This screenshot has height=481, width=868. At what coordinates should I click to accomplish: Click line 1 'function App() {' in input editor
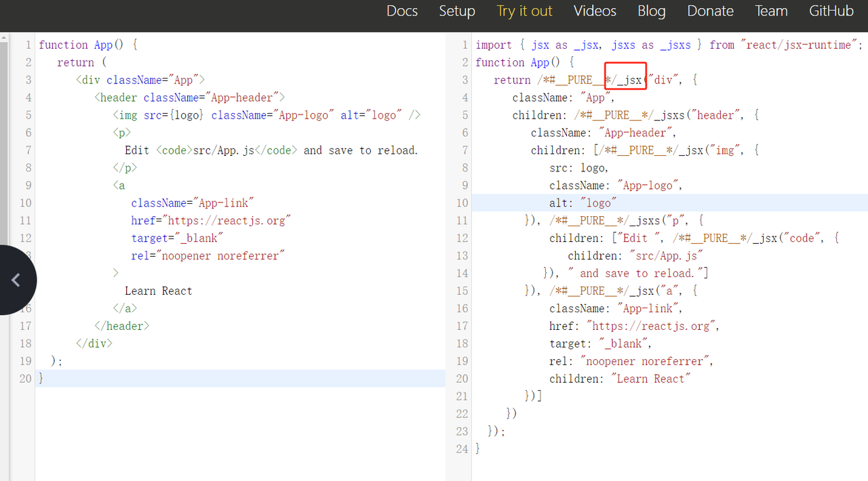click(89, 45)
